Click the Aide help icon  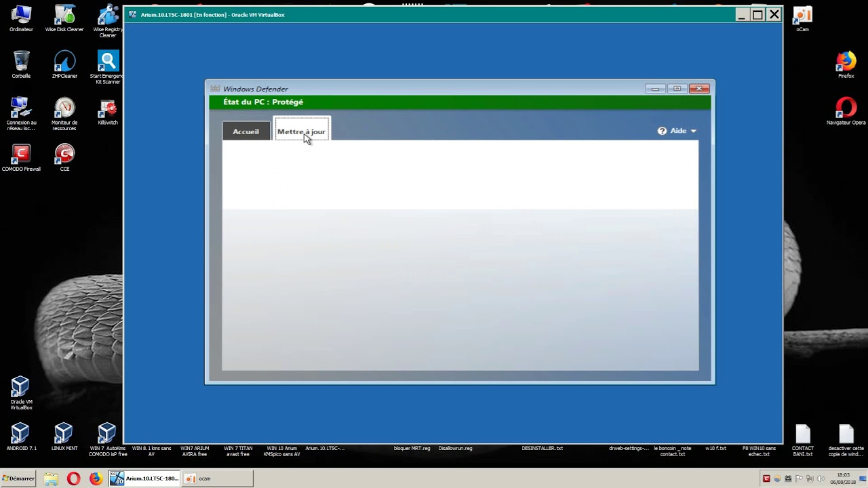(x=662, y=131)
